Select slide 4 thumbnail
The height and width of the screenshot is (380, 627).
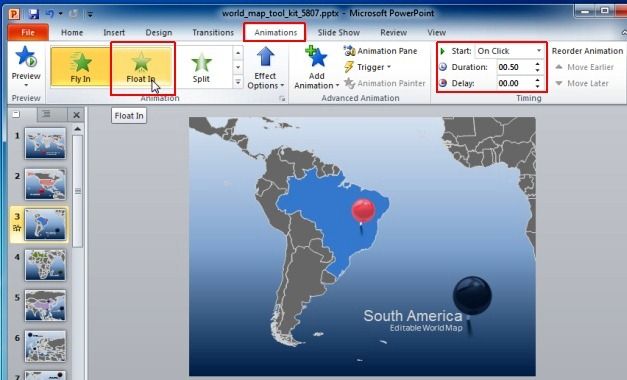pos(46,265)
